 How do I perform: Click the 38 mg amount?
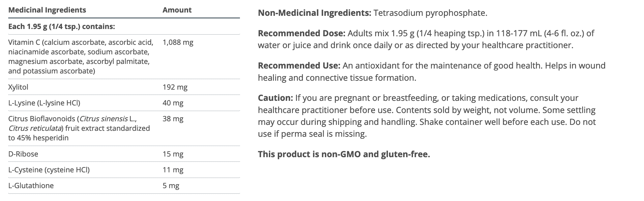[173, 119]
